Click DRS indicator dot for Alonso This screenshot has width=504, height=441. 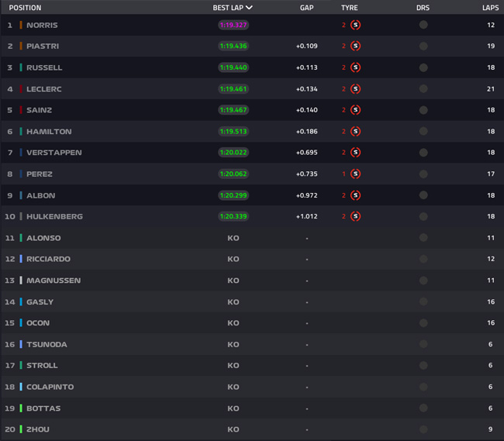423,238
